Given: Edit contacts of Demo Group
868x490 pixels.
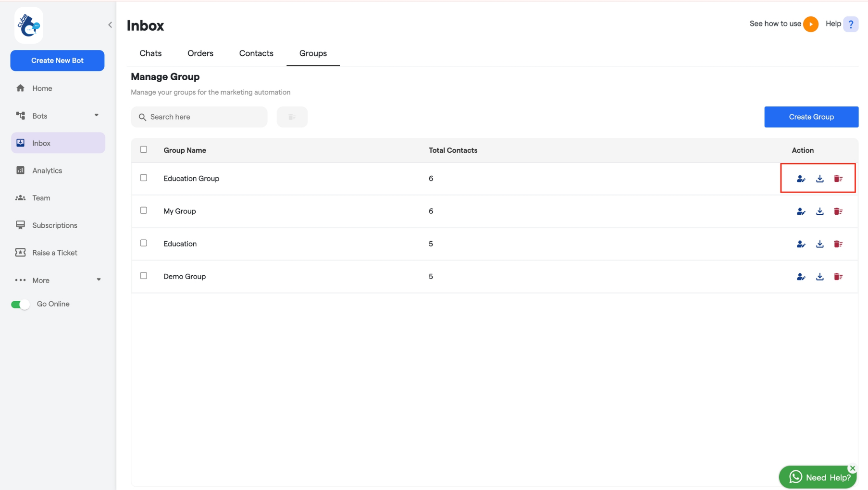Looking at the screenshot, I should (801, 277).
